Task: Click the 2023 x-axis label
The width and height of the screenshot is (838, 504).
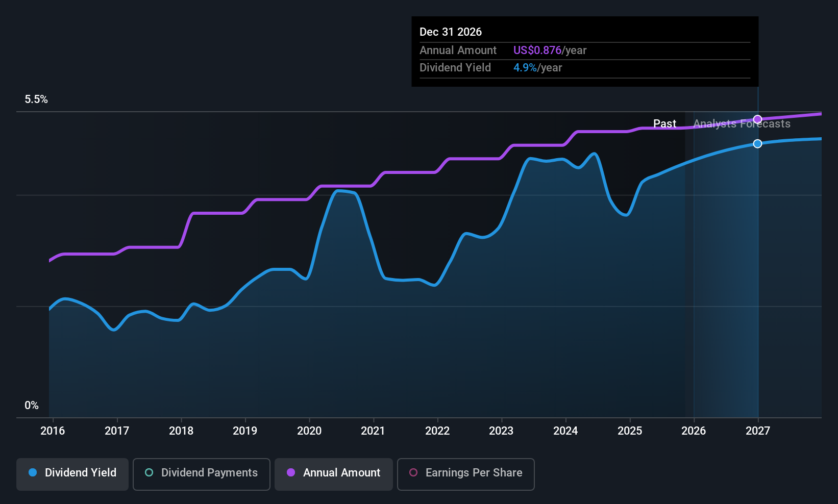Action: [x=501, y=431]
